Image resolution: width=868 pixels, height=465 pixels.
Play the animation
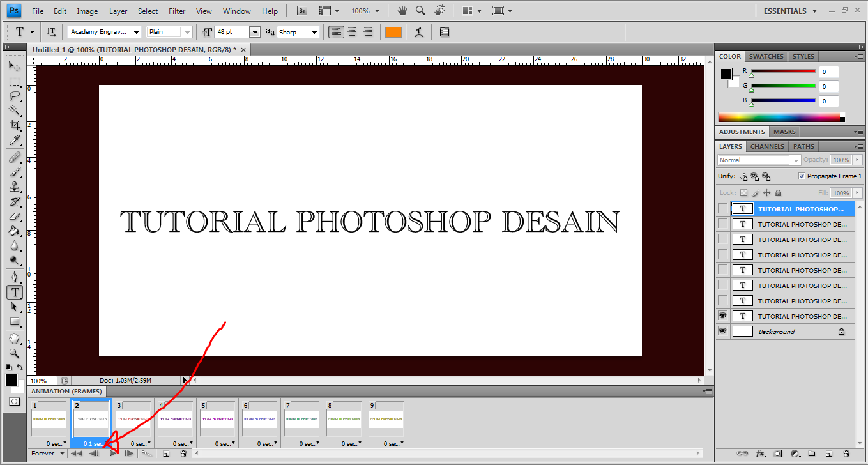[112, 454]
